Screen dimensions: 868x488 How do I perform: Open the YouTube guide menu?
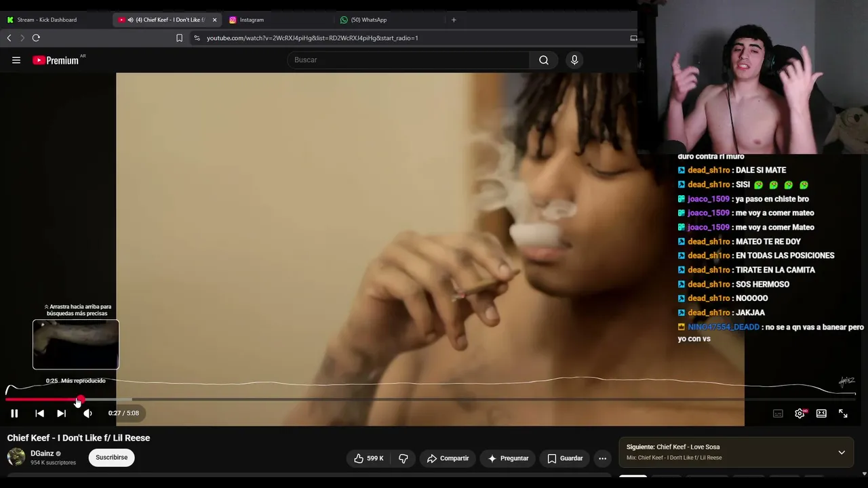tap(16, 60)
